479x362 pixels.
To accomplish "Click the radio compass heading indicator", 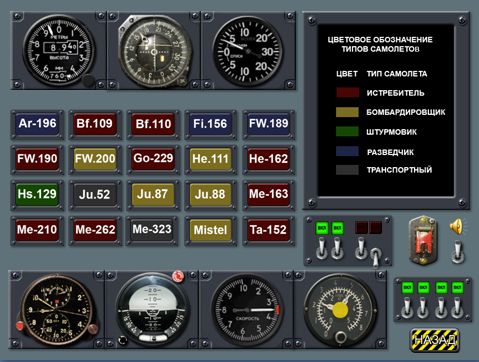I will click(x=154, y=52).
